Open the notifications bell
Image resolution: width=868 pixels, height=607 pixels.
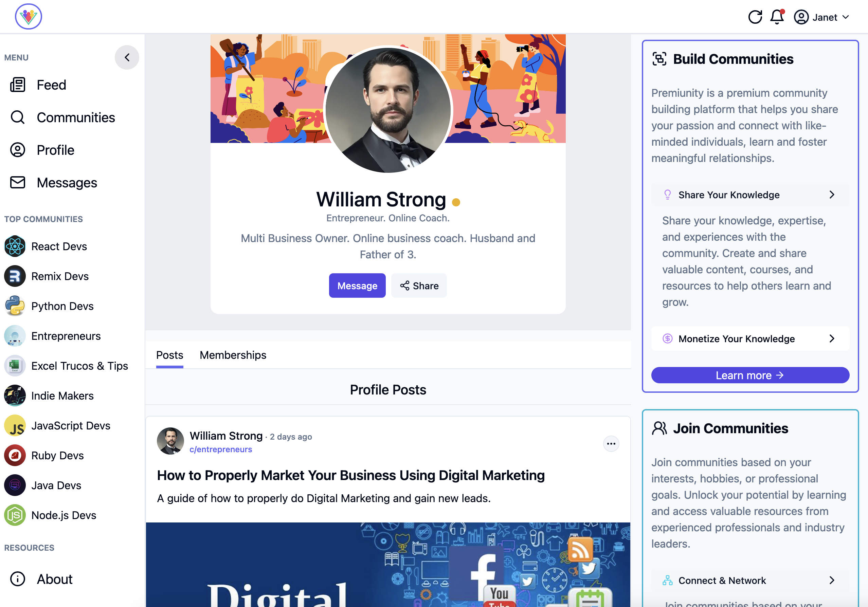[777, 17]
